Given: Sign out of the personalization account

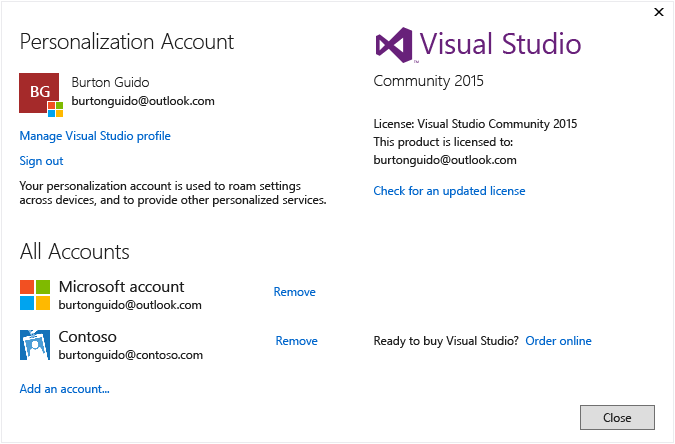Looking at the screenshot, I should pos(41,161).
